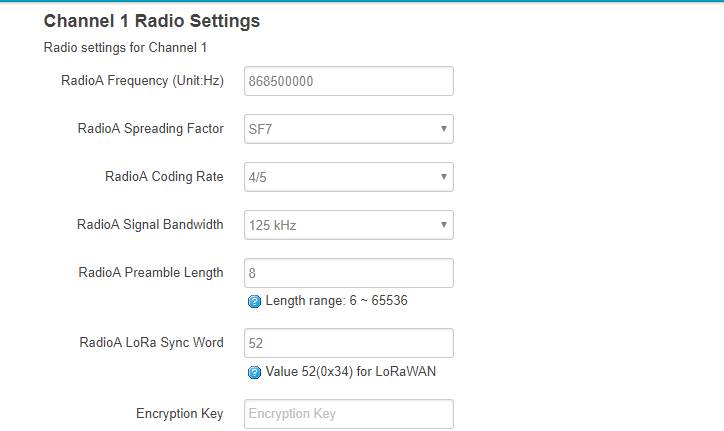Open the RadioA Coding Rate dropdown
This screenshot has width=724, height=431.
[x=349, y=177]
